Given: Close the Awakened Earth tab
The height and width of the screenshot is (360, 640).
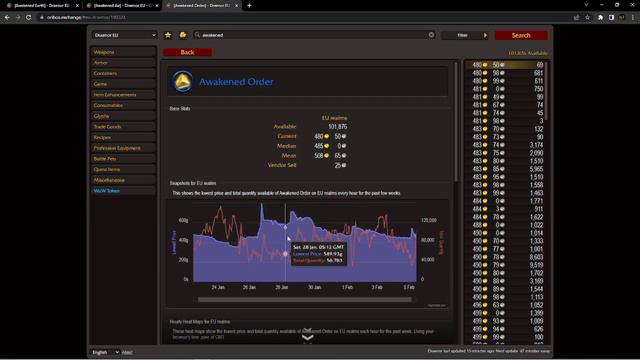Looking at the screenshot, I should tap(77, 6).
